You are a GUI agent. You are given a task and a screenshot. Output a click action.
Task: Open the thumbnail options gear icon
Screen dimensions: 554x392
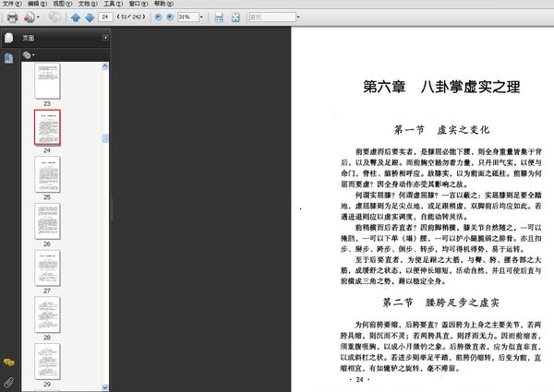pos(29,55)
